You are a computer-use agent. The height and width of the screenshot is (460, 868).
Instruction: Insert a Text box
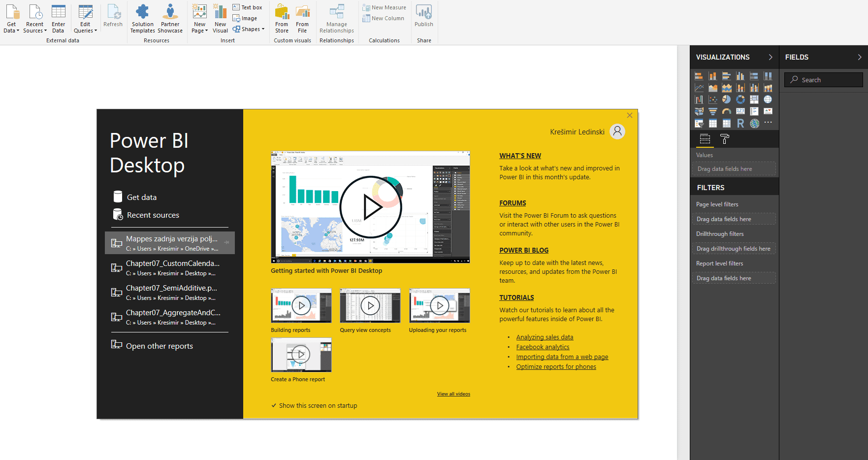tap(248, 7)
